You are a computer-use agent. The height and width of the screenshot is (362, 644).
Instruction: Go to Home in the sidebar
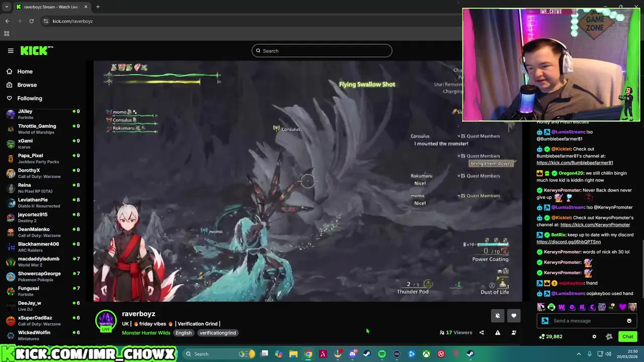click(x=25, y=71)
